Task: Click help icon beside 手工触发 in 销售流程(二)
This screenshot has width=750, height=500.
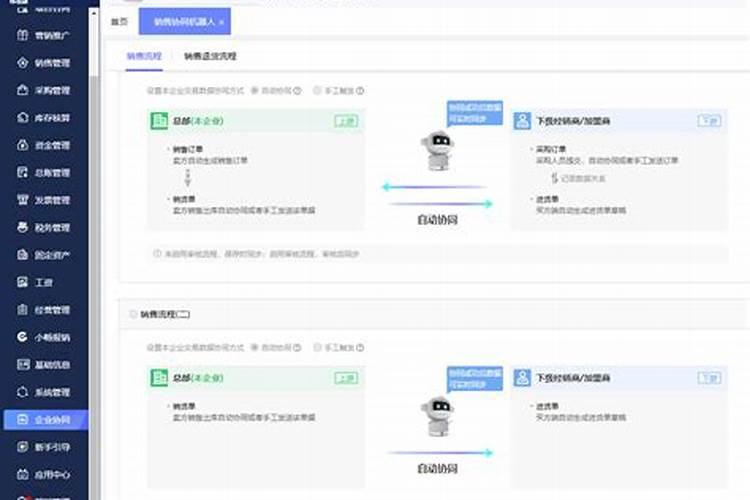Action: 360,347
